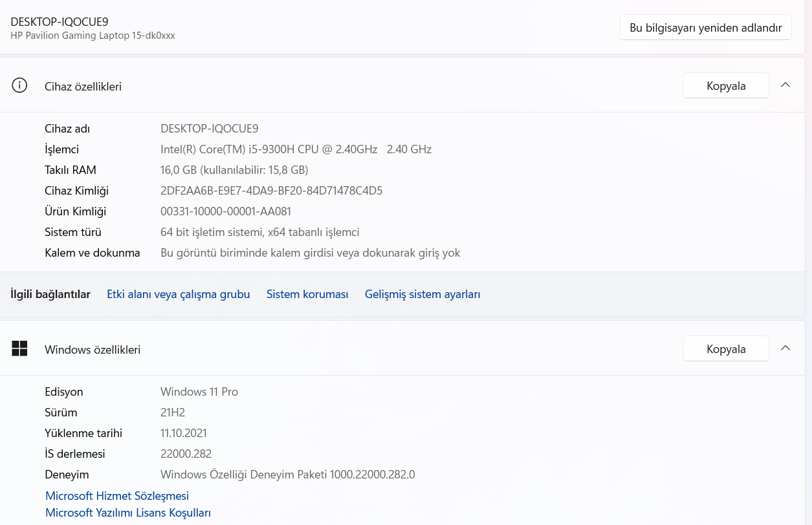This screenshot has height=525, width=812.
Task: Click the Ürün Kimliği label
Action: (75, 211)
